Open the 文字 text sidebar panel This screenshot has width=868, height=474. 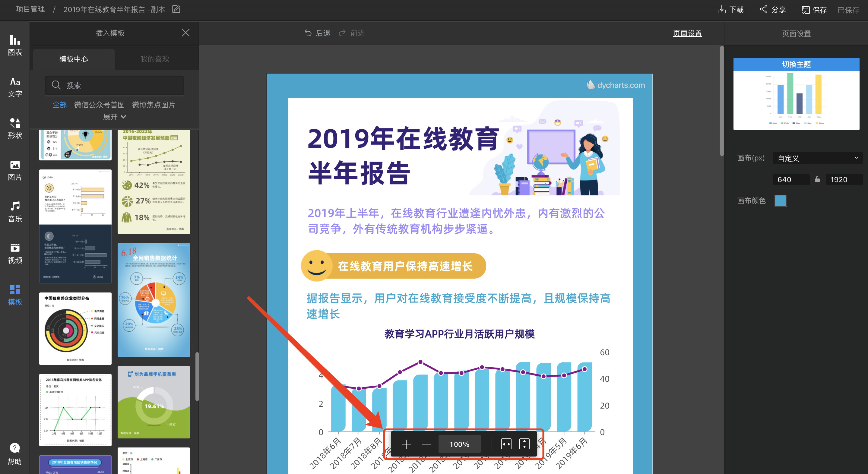(15, 87)
